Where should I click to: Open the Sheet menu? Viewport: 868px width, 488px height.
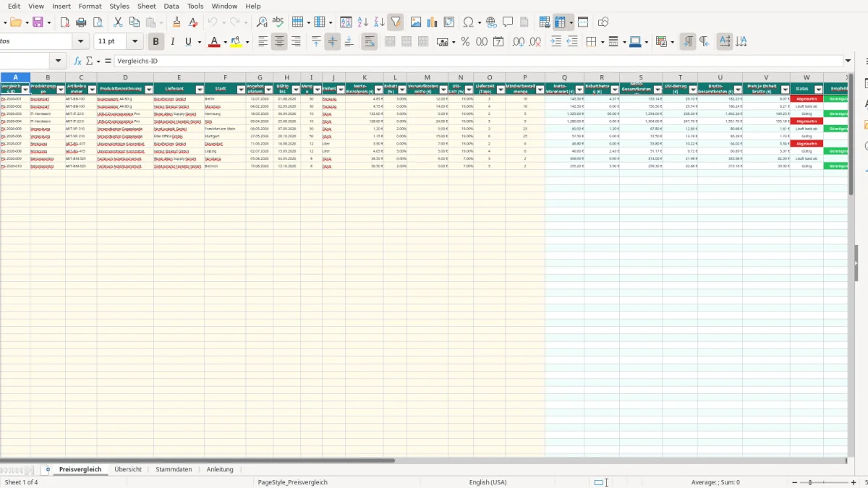pyautogui.click(x=146, y=6)
